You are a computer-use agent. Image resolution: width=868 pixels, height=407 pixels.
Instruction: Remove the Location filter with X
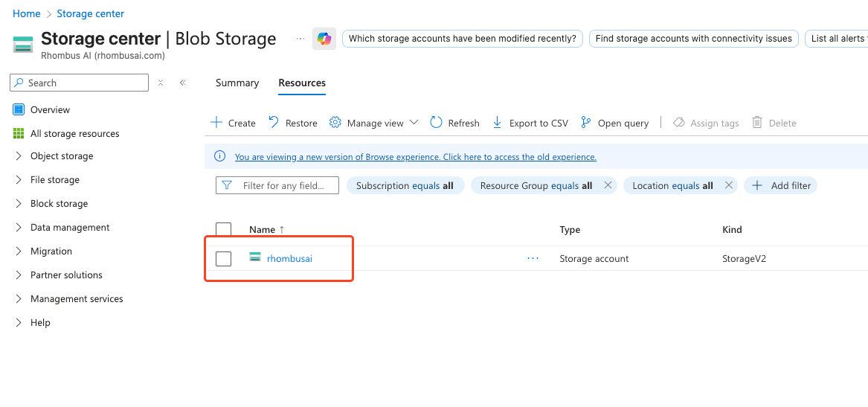(x=728, y=185)
